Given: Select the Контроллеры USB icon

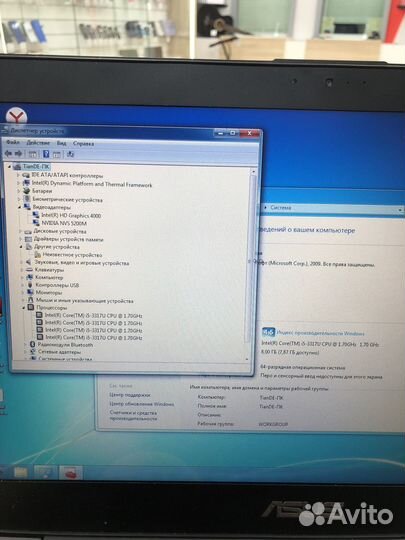Looking at the screenshot, I should [x=30, y=285].
